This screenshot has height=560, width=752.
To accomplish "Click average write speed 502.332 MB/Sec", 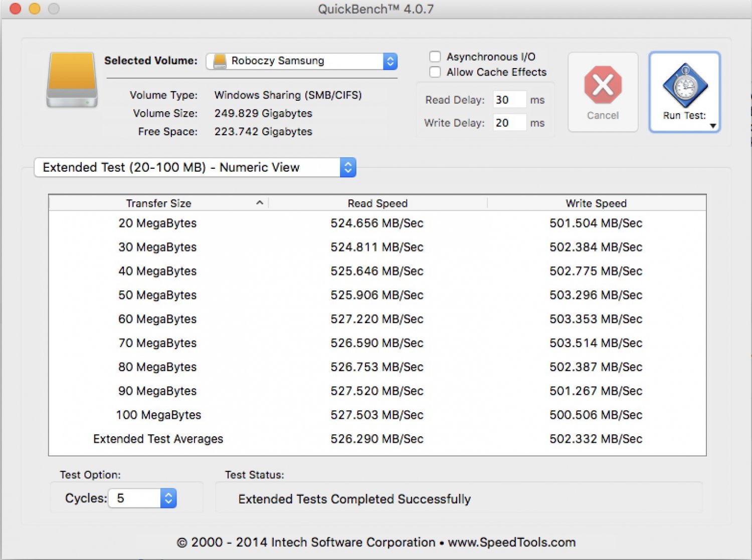I will click(596, 439).
